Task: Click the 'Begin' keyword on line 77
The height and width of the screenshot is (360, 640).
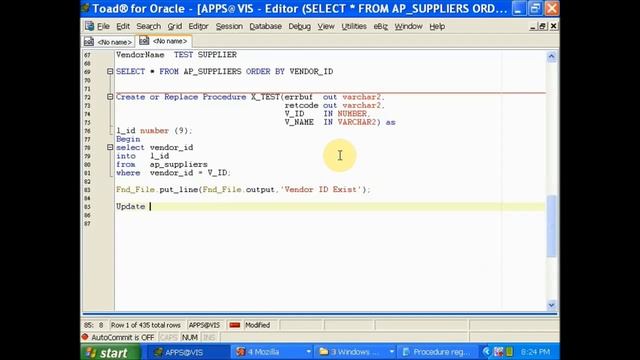Action: click(x=128, y=139)
